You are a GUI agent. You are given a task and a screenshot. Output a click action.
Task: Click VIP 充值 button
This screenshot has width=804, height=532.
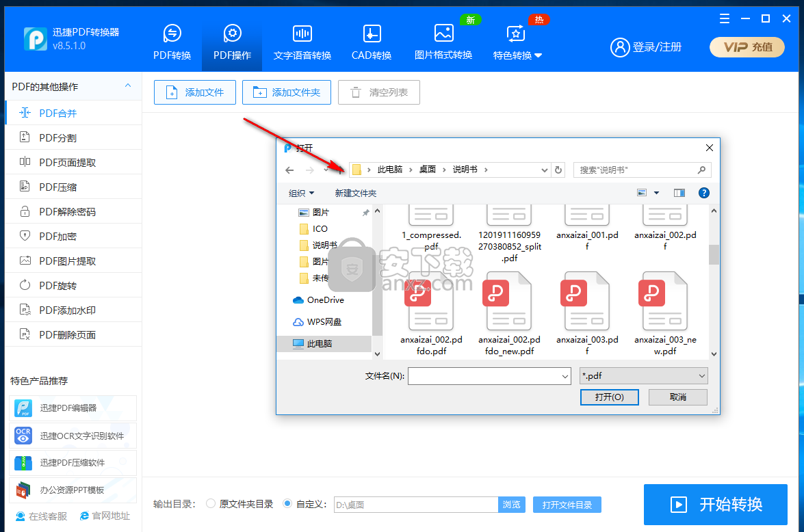pos(747,47)
